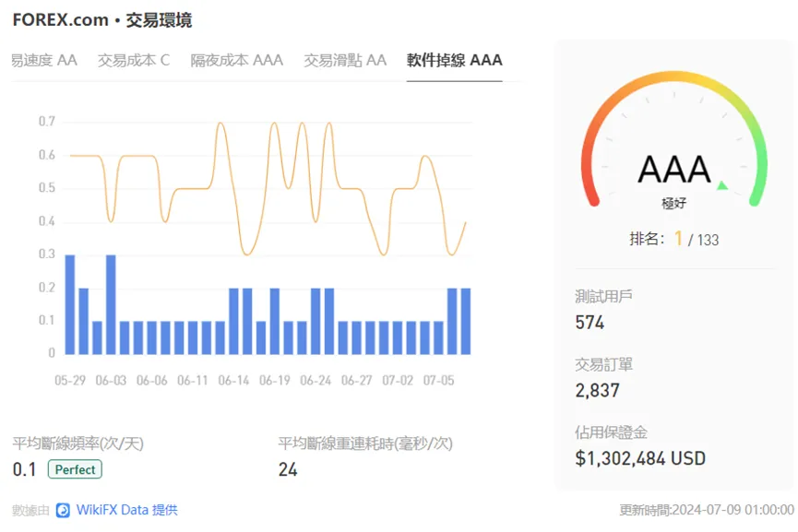Click the AAA gauge rating text

click(x=674, y=170)
